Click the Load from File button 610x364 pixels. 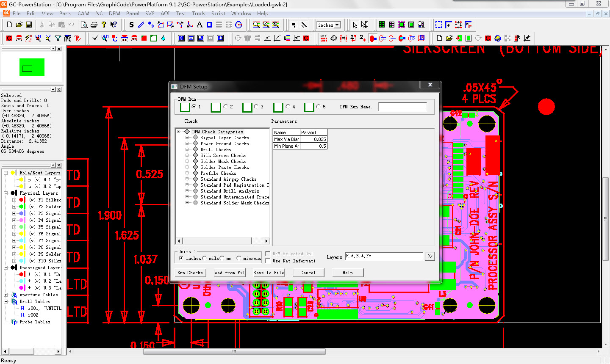(230, 273)
